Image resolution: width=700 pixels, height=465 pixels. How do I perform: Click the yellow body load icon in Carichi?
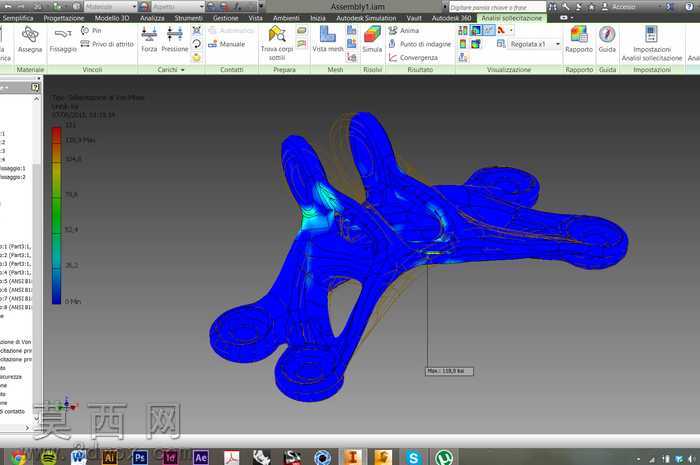[x=196, y=58]
